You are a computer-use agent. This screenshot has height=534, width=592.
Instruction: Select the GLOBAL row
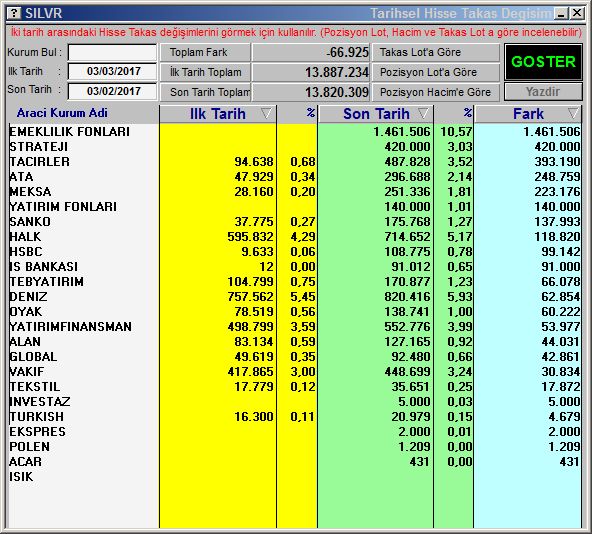[294, 357]
